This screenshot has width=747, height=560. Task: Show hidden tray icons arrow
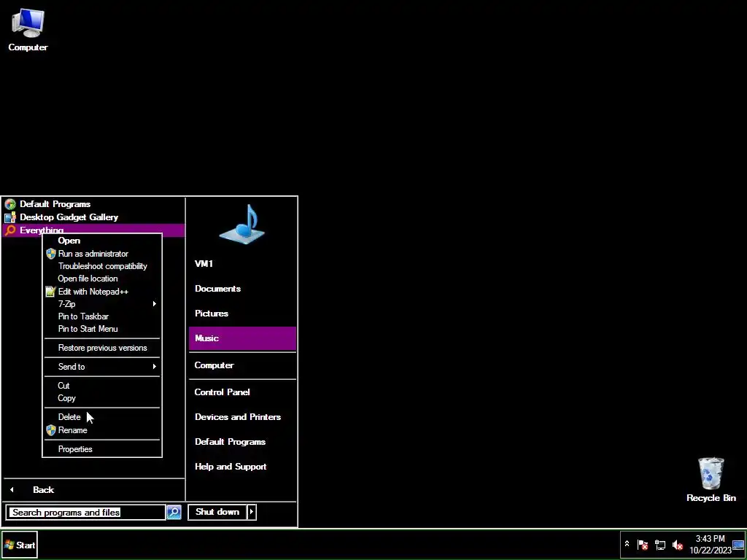point(627,544)
